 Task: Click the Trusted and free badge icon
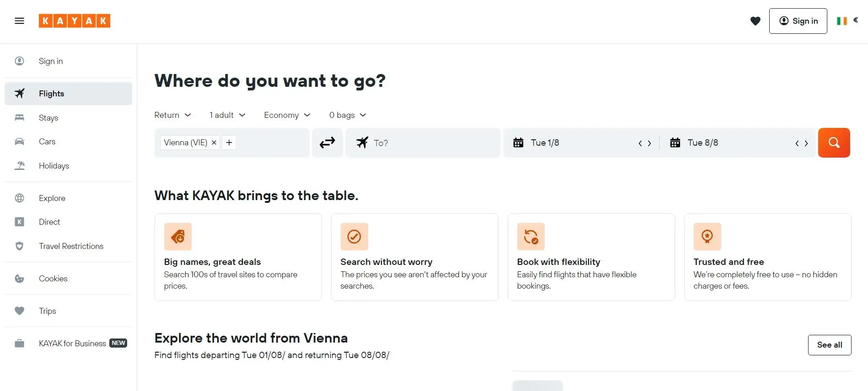click(707, 237)
